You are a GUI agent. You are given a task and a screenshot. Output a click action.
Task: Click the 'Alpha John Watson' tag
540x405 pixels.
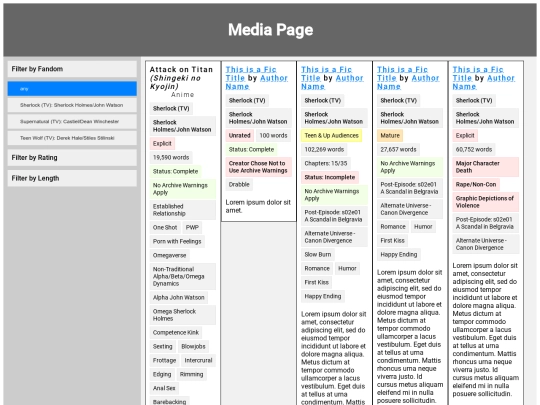[179, 297]
